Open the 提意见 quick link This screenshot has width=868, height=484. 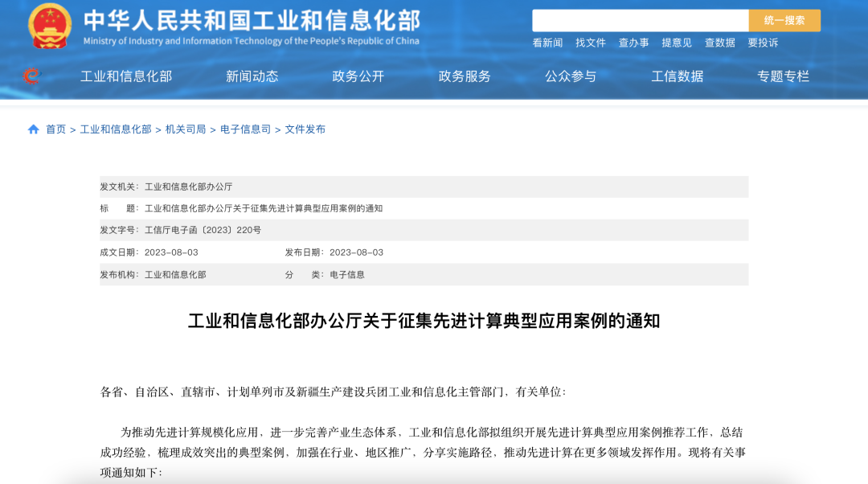[x=677, y=43]
